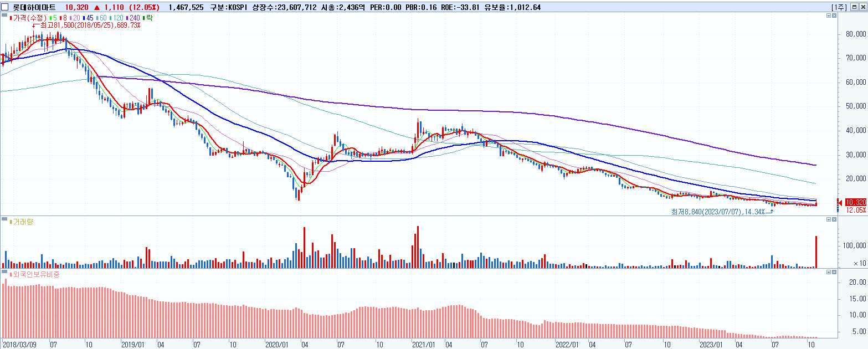This screenshot has height=349, width=868.
Task: Click the 30,000 price axis label
Action: 856,155
